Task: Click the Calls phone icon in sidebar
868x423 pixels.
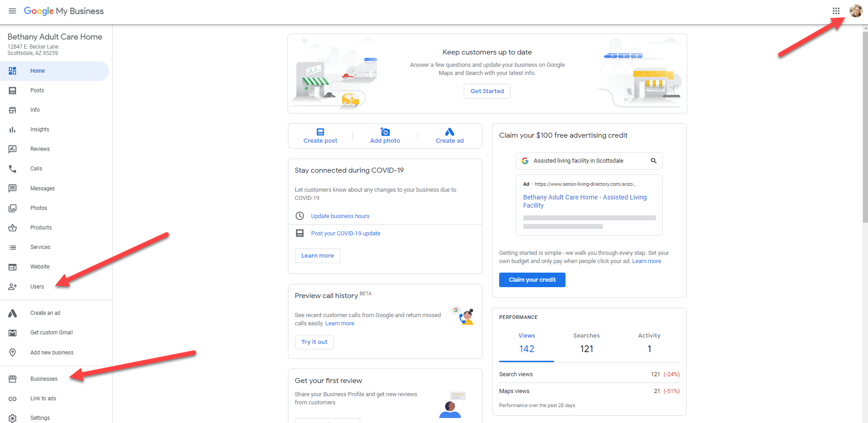Action: 12,169
